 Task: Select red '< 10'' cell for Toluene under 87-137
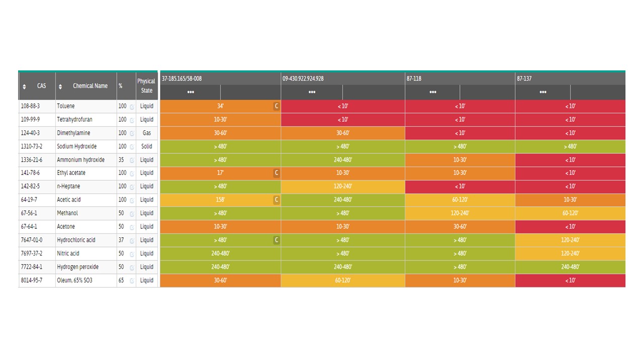pos(570,106)
